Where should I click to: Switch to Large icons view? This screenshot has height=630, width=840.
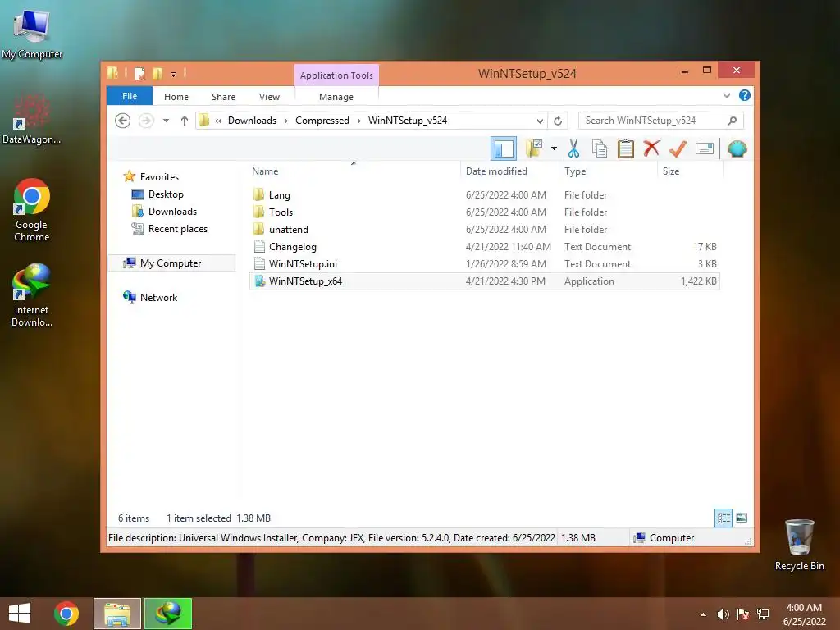[742, 518]
